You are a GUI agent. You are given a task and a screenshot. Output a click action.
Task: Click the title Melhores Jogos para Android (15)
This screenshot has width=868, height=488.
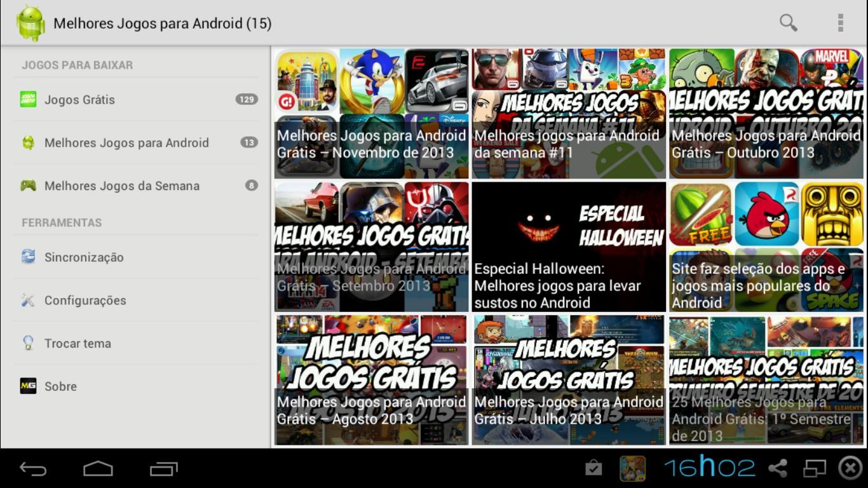(x=163, y=24)
